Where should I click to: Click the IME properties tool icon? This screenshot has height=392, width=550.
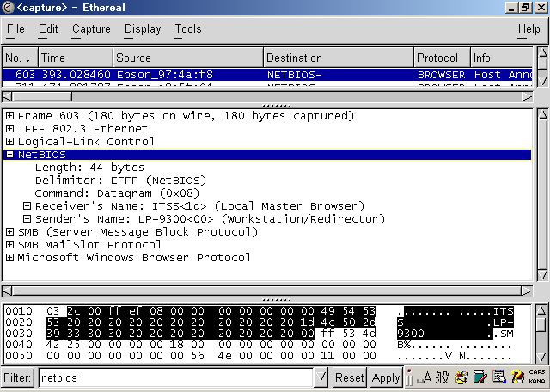[x=498, y=378]
